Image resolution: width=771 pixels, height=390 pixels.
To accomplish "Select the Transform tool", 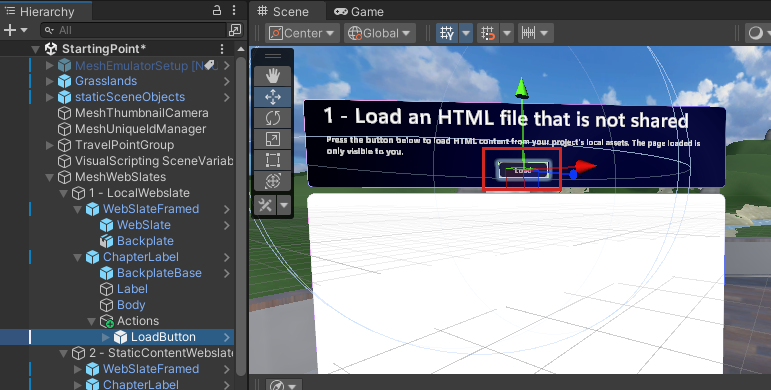I will (272, 180).
